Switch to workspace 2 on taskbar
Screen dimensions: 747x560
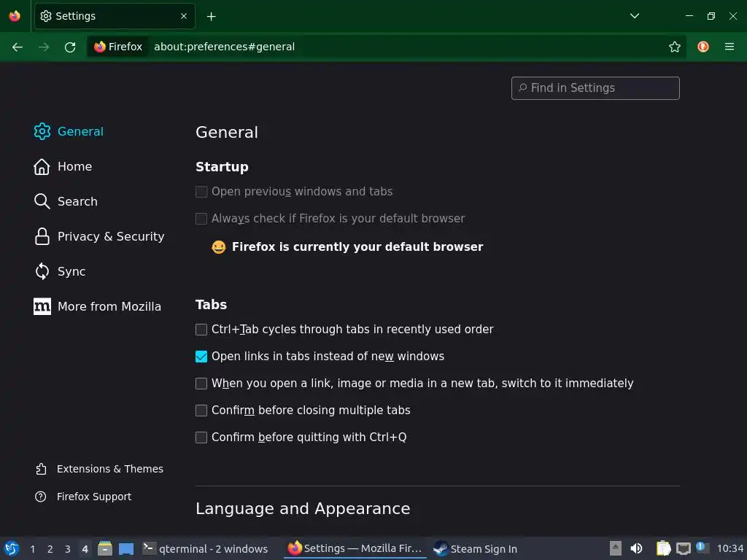click(x=50, y=549)
